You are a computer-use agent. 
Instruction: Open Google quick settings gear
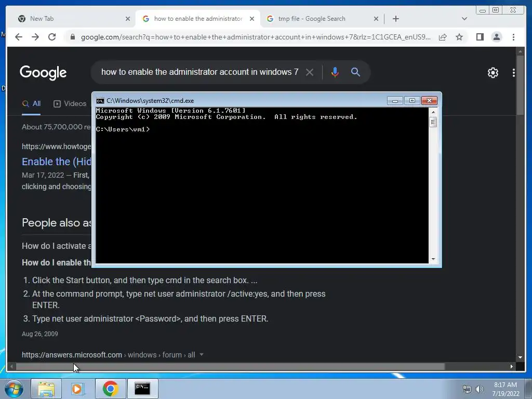tap(493, 73)
